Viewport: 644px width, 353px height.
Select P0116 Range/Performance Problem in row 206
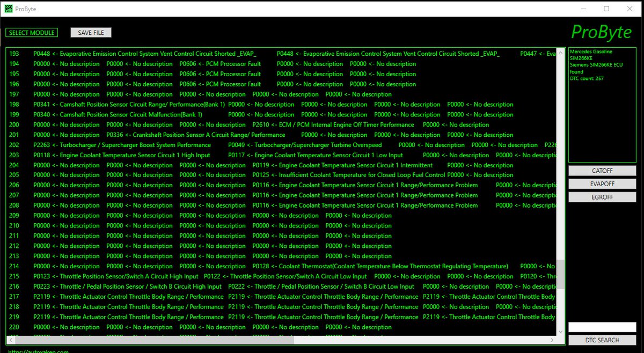click(x=365, y=185)
